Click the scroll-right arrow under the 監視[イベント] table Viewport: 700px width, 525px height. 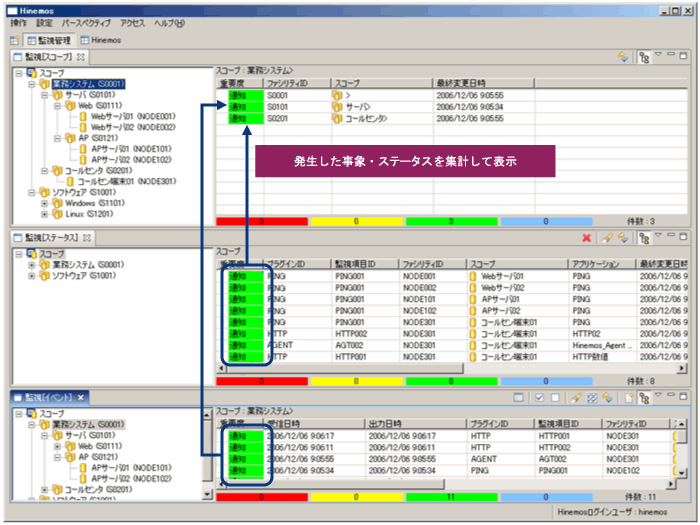pos(671,483)
